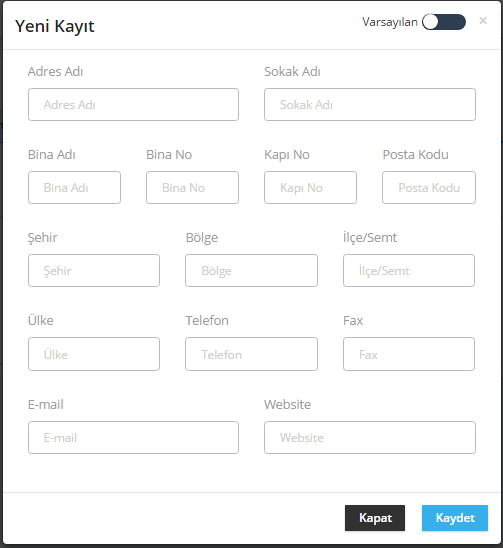Viewport: 503px width, 548px height.
Task: Select the Bölge text field
Action: [251, 271]
